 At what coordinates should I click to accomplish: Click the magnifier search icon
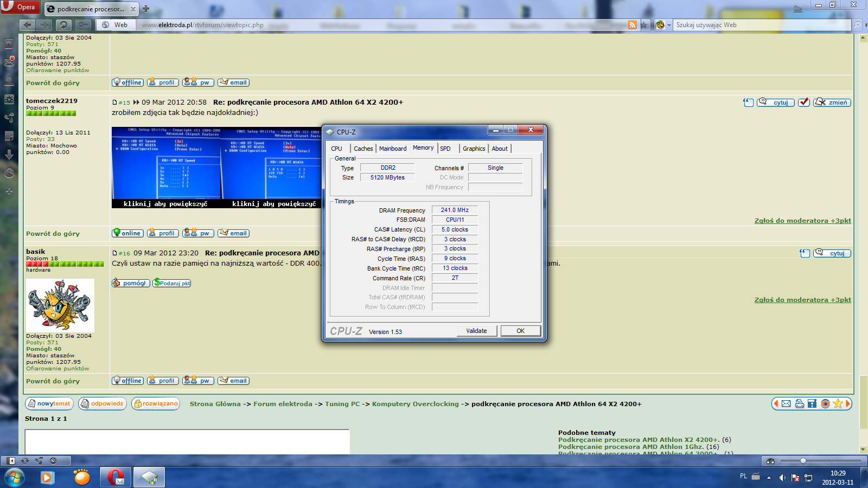[x=857, y=25]
